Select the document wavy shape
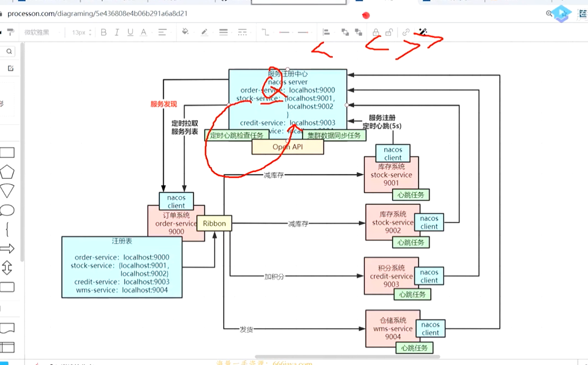Viewport: 588px width, 365px height. pos(7,328)
